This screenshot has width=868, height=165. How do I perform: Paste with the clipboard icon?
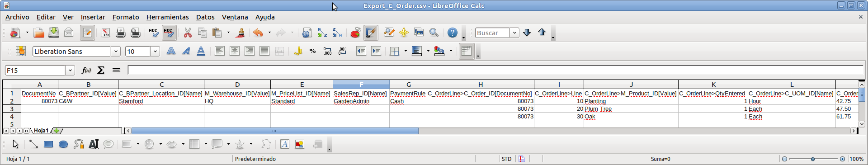coord(217,33)
